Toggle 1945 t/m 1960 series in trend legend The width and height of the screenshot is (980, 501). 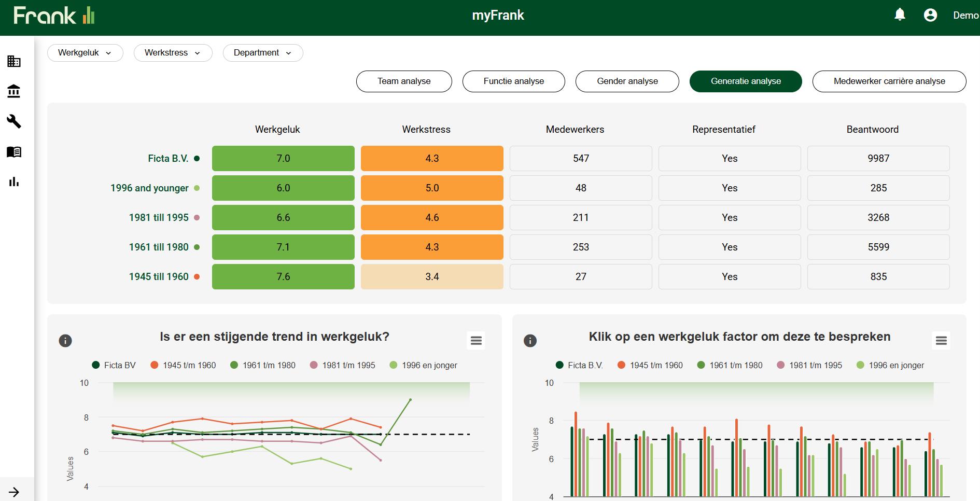(x=184, y=365)
